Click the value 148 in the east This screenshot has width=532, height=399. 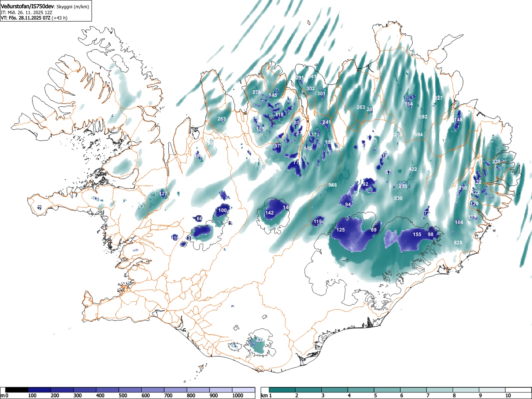click(x=458, y=120)
